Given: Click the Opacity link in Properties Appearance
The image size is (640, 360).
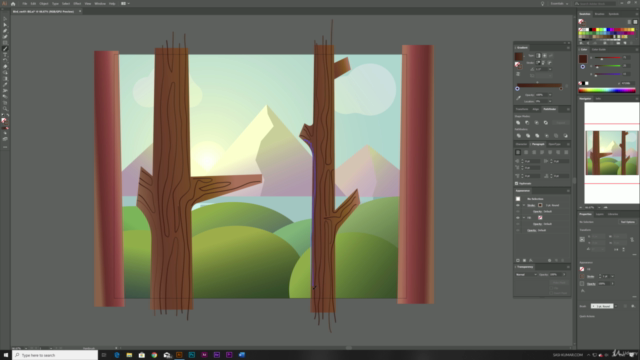Looking at the screenshot, I should [591, 284].
